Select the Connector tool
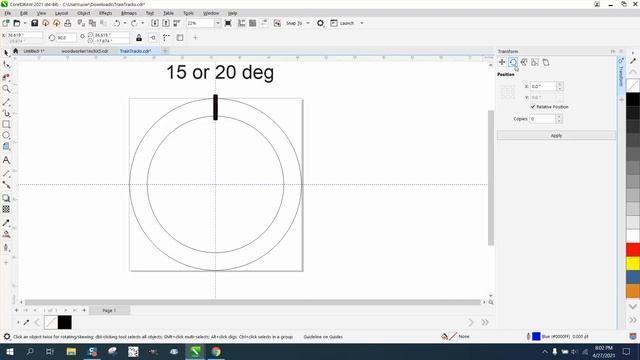 click(6, 185)
